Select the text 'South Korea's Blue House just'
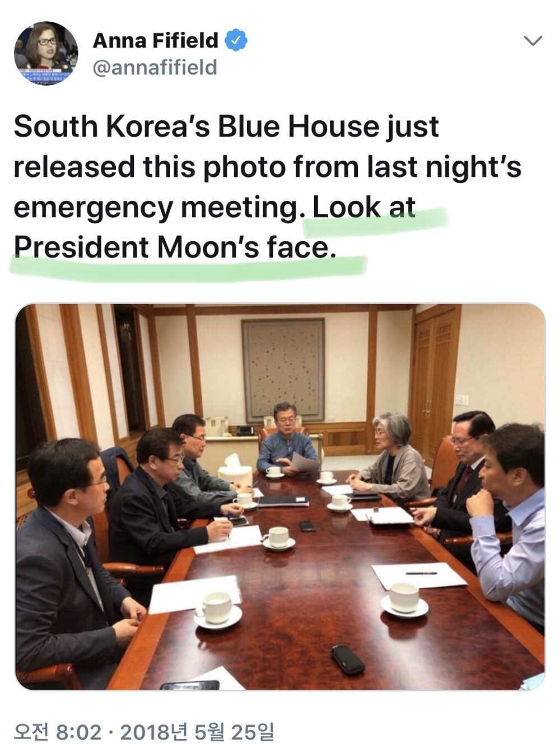Viewport: 560px width, 753px height. tap(226, 127)
